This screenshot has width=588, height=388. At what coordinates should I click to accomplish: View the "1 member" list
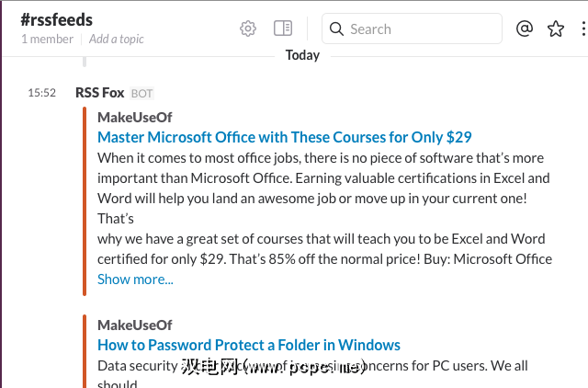pyautogui.click(x=47, y=39)
